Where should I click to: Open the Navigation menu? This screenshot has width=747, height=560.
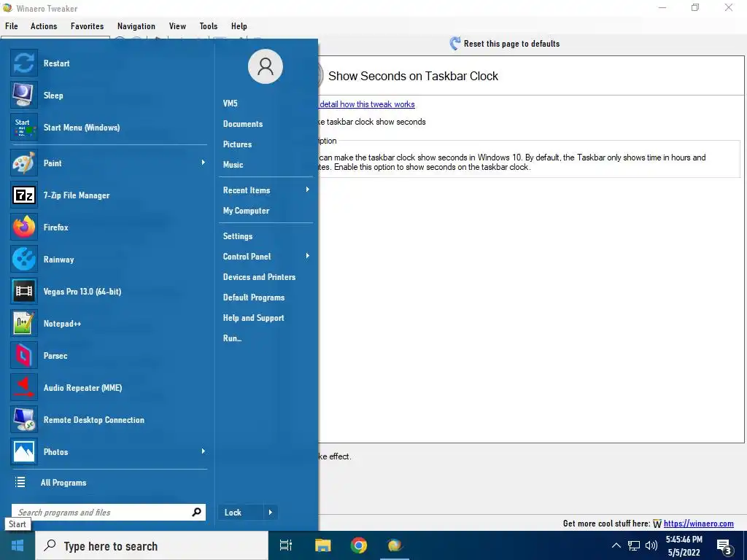point(136,26)
